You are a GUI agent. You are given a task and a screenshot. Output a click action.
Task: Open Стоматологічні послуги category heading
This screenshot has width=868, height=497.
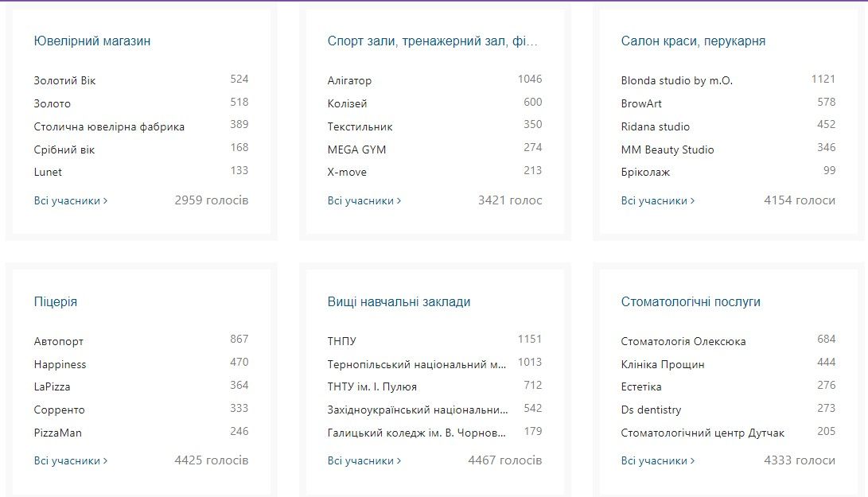point(690,302)
